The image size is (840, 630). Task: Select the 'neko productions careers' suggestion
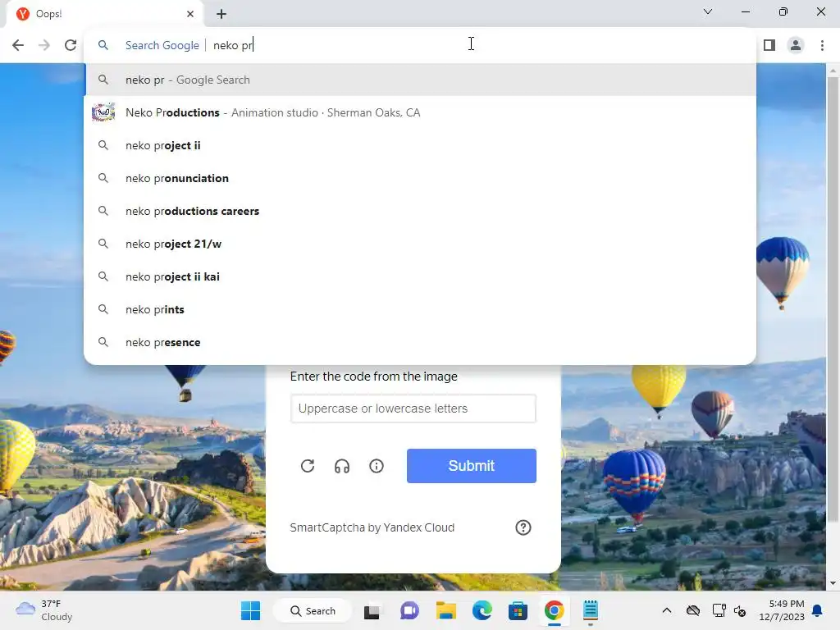coord(420,211)
